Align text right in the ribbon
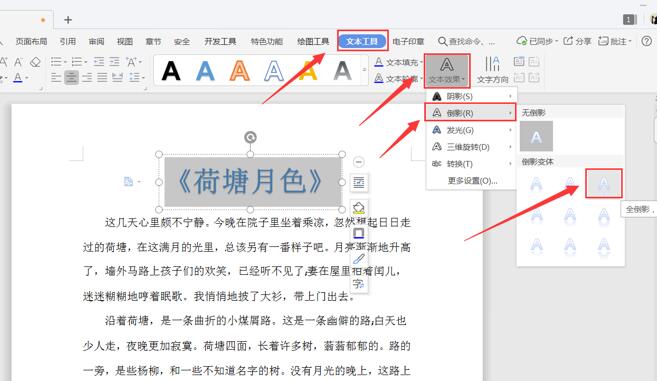Image resolution: width=660 pixels, height=381 pixels. click(87, 77)
